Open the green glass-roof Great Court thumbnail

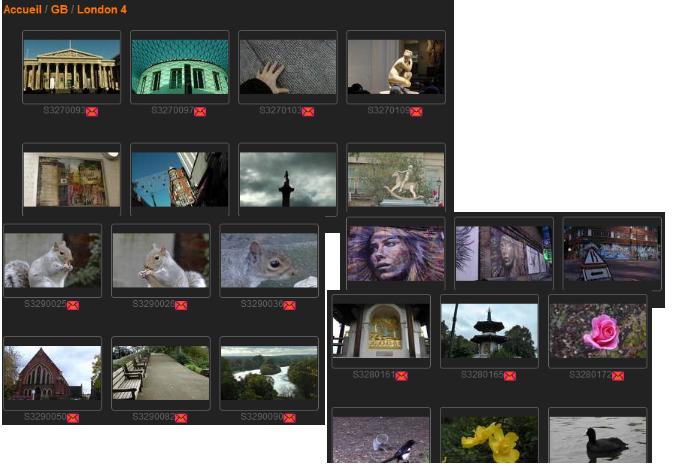(x=180, y=67)
